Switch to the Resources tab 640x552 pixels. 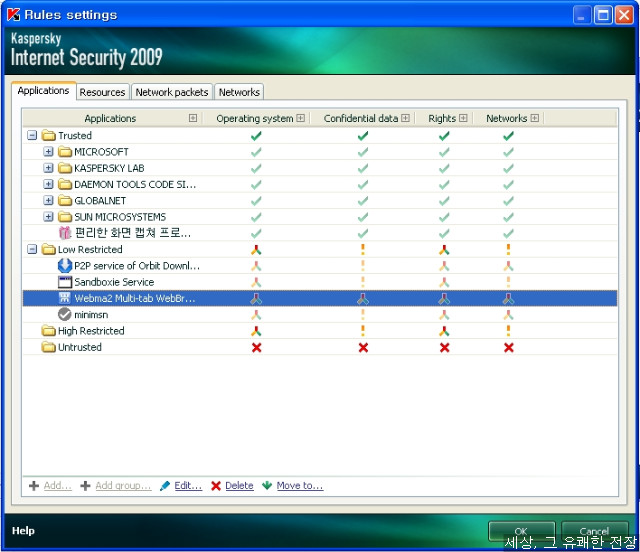point(102,92)
